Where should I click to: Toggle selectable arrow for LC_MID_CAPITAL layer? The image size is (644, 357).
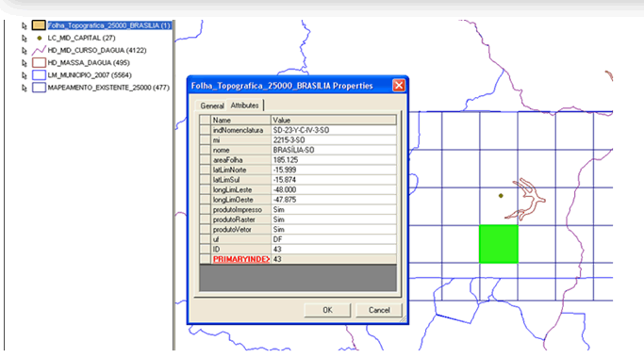tap(25, 39)
